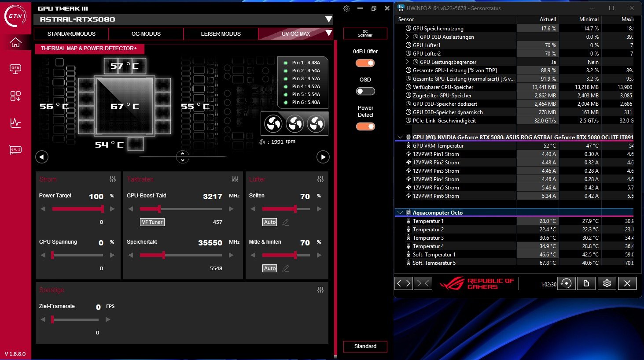The width and height of the screenshot is (644, 360).
Task: Switch to the STANDARDMODUS tab
Action: pos(71,33)
